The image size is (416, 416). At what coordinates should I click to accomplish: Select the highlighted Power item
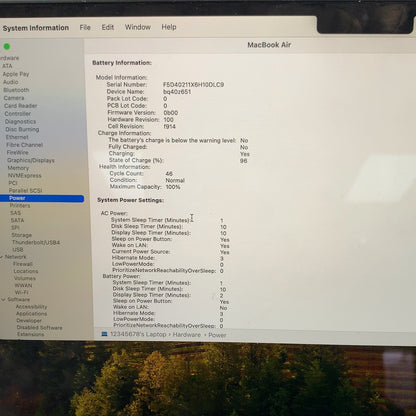tap(42, 198)
